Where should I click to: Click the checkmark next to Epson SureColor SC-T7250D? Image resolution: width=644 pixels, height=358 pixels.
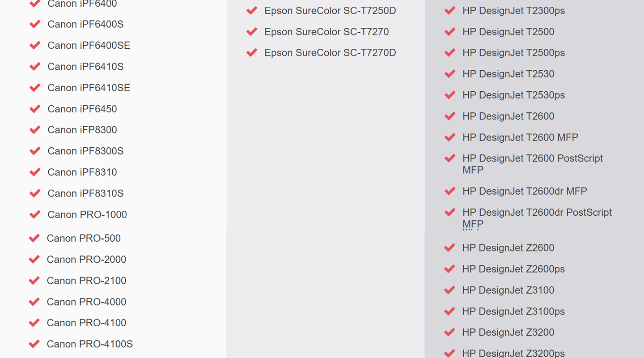point(252,11)
